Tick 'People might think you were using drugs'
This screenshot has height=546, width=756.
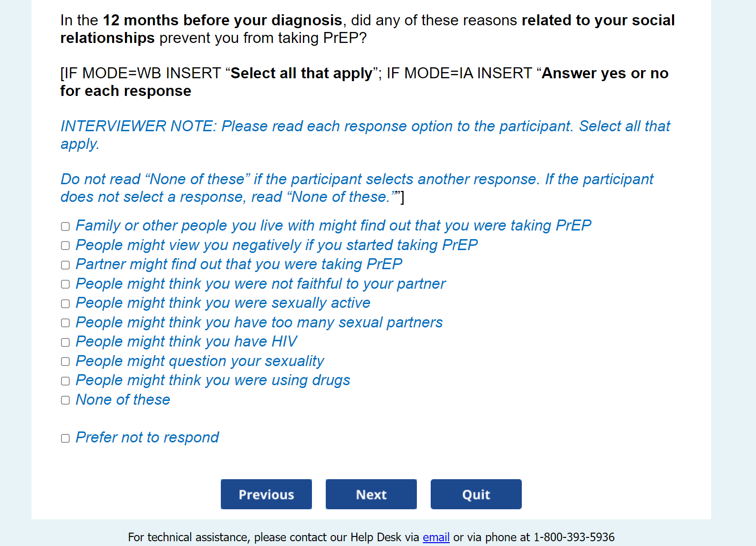[x=65, y=381]
